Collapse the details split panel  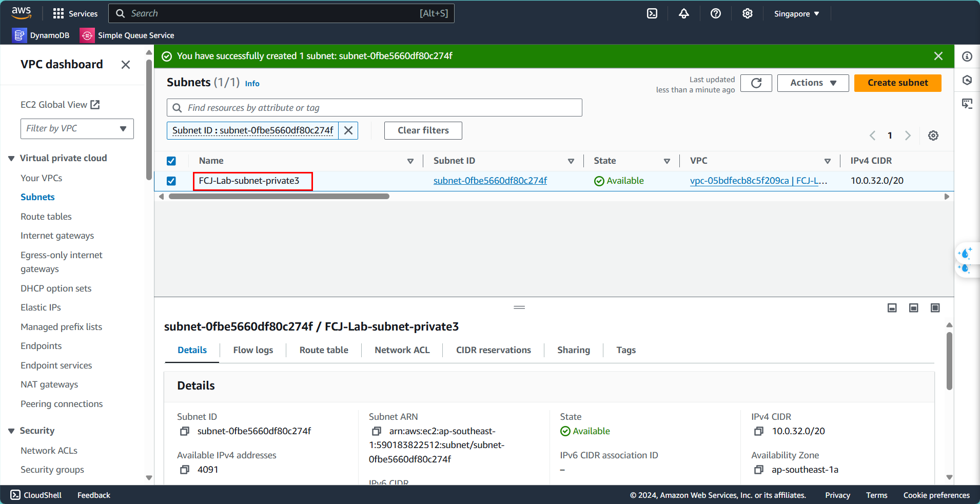coord(892,308)
